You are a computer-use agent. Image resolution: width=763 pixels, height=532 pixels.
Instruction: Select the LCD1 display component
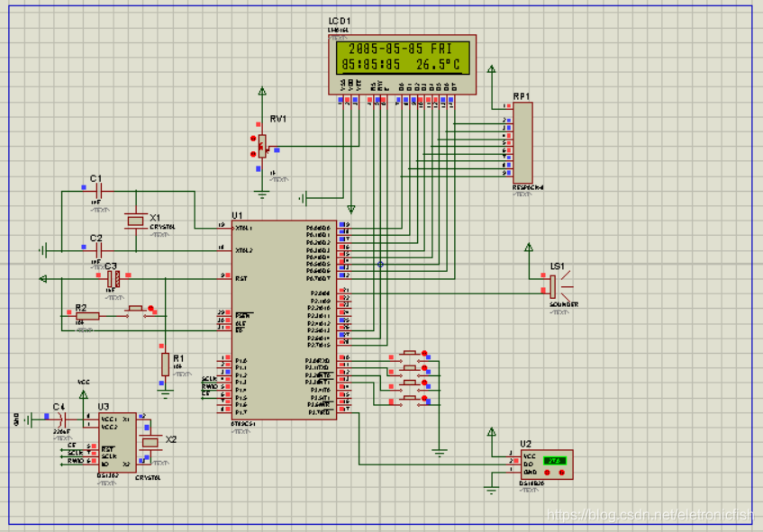coord(403,57)
